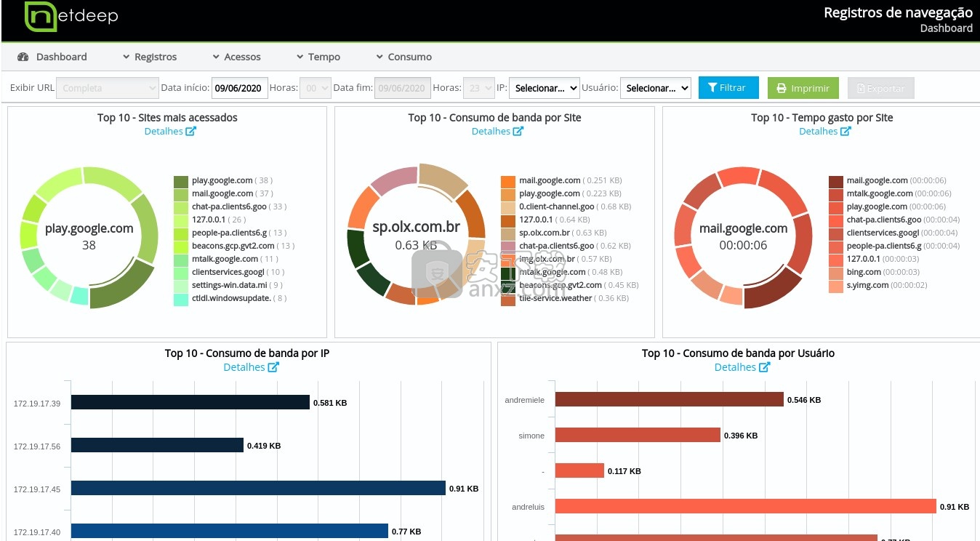Open the start Horas 00 dropdown
This screenshot has width=980, height=541.
tap(316, 88)
